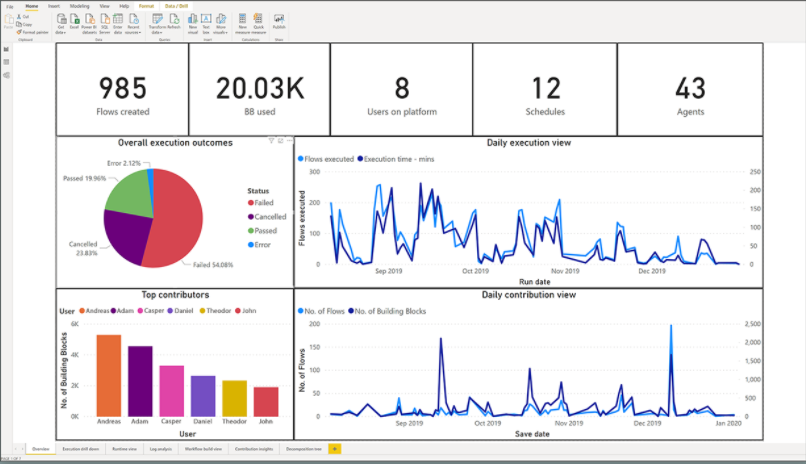
Task: Select the Andreas bar in Top contributors
Action: [109, 376]
